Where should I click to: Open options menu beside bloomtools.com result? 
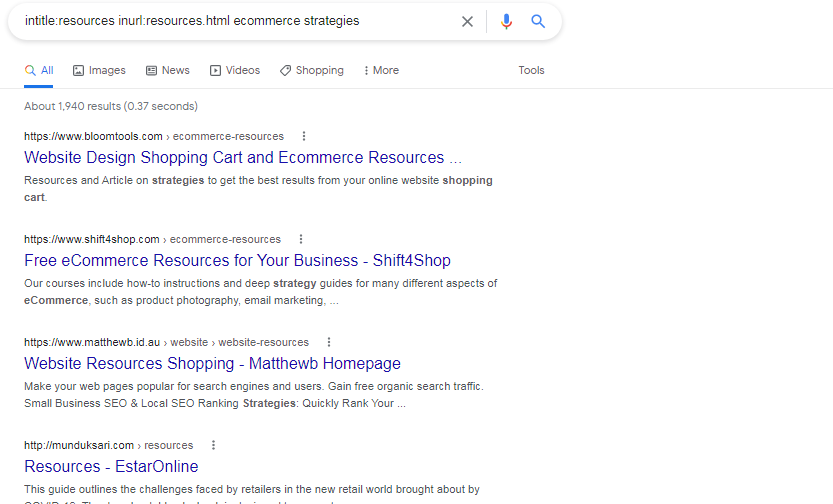click(304, 136)
